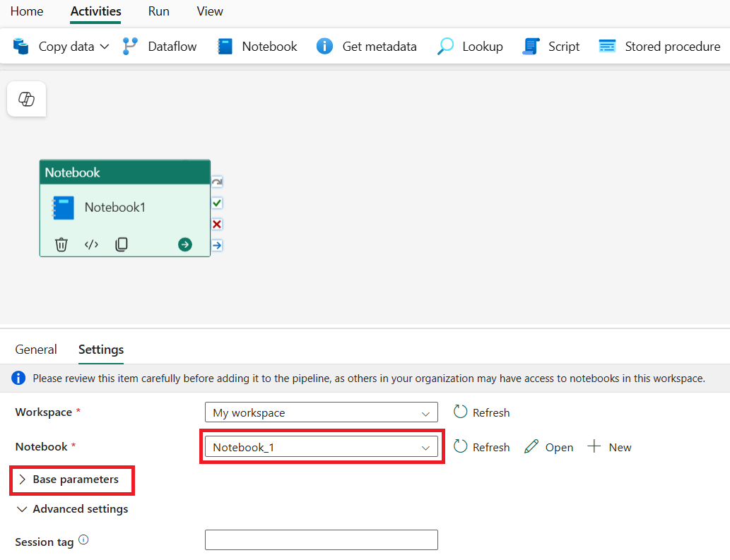The width and height of the screenshot is (730, 560).
Task: Click the Session tag input field
Action: [321, 540]
